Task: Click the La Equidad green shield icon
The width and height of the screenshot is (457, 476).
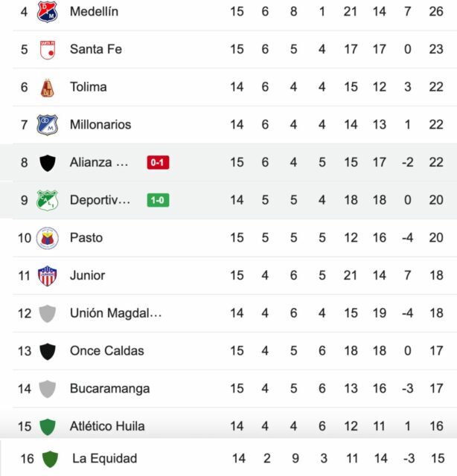Action: [50, 459]
